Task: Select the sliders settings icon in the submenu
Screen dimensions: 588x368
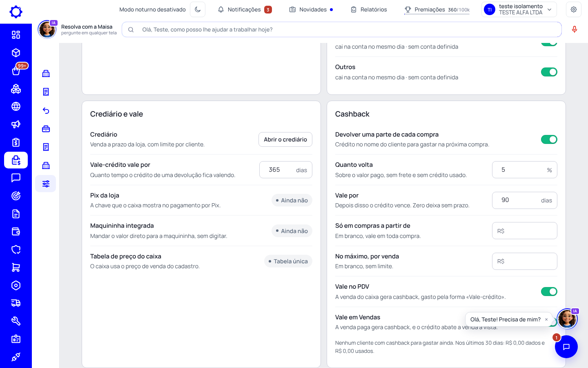Action: pos(46,184)
